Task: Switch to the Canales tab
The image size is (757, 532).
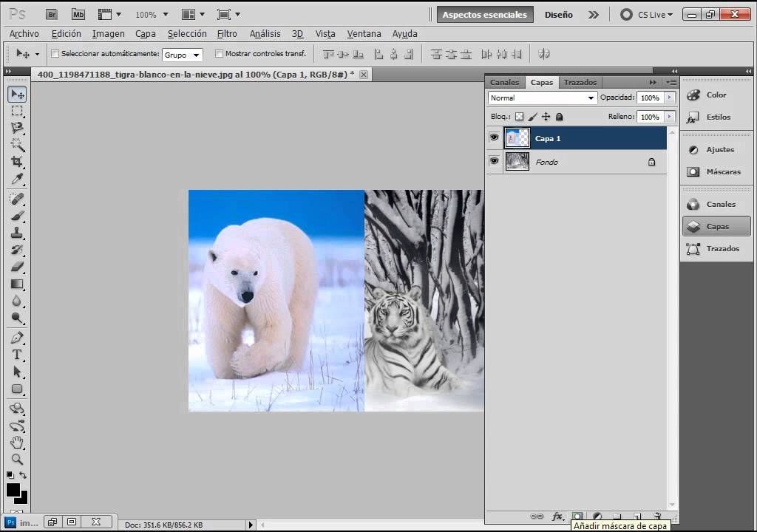Action: click(x=504, y=82)
